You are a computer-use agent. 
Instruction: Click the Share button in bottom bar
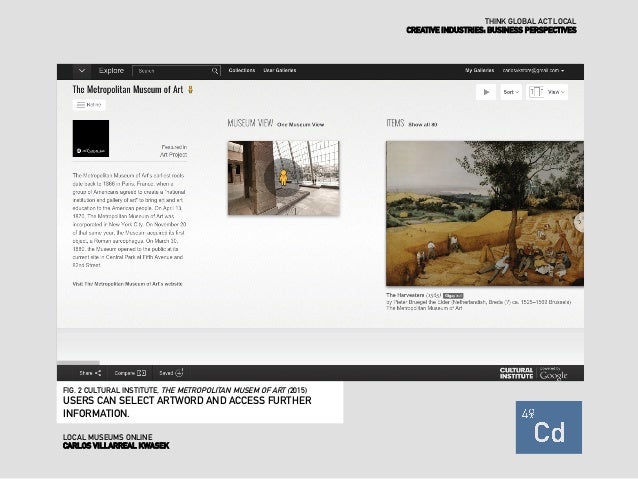tap(90, 373)
